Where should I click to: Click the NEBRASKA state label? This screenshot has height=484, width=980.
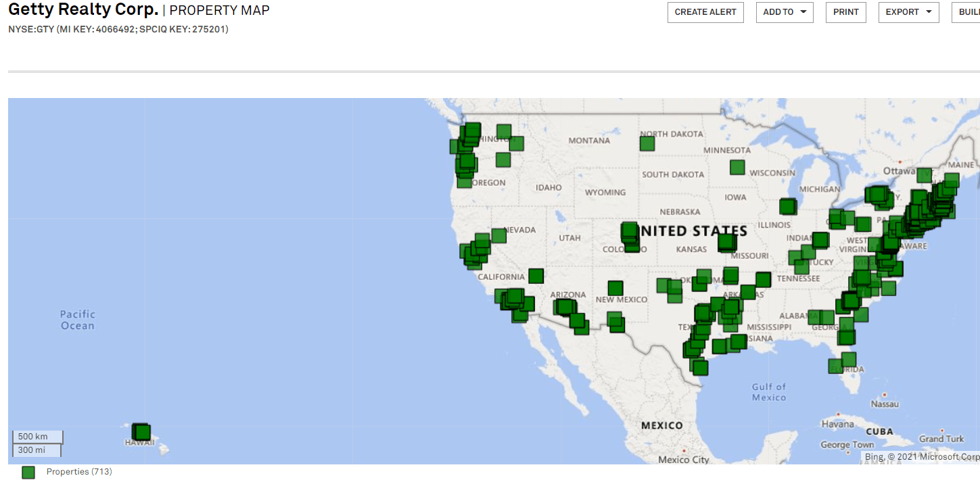tap(680, 212)
